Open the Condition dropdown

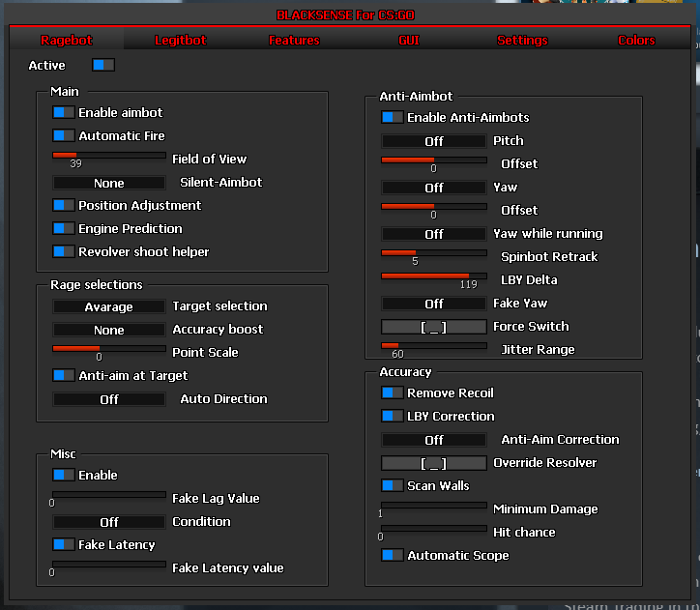coord(109,522)
